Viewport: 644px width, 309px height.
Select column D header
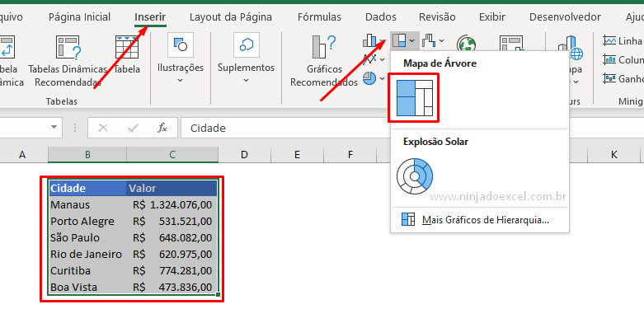[244, 155]
